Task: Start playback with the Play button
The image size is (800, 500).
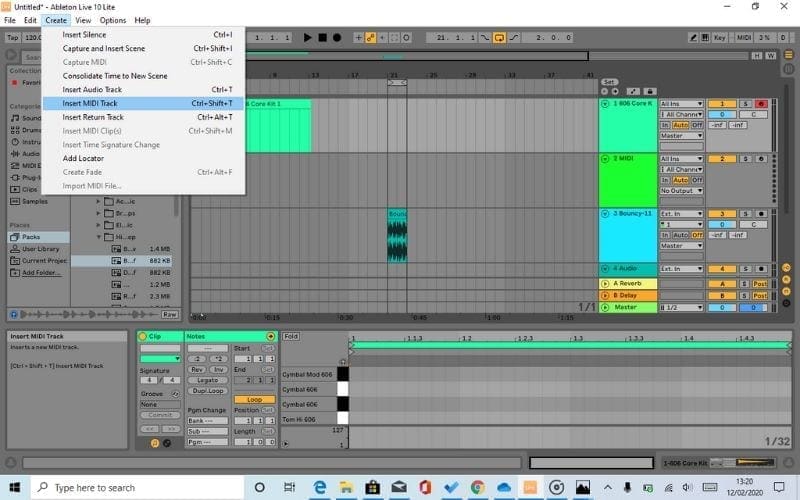Action: (307, 37)
